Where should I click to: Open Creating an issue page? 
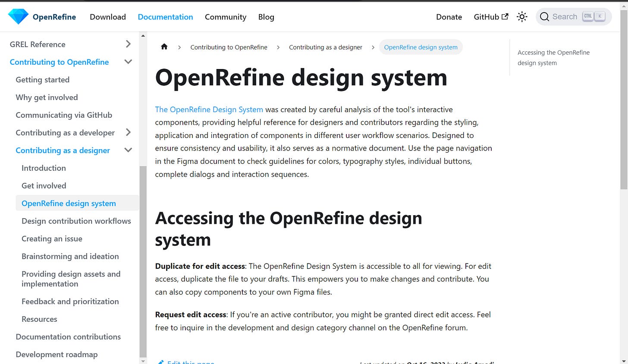[52, 239]
